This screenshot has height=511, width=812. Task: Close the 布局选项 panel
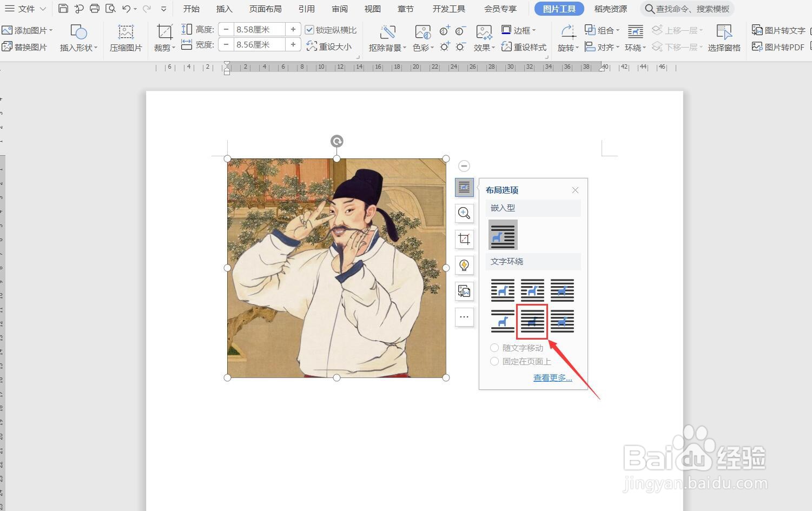[575, 190]
